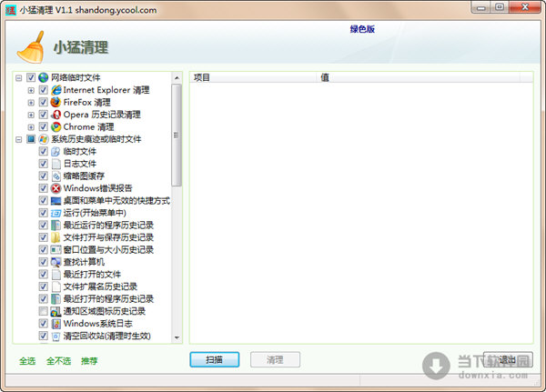Click the 最近运行的程序历史记录 icon

coord(56,226)
